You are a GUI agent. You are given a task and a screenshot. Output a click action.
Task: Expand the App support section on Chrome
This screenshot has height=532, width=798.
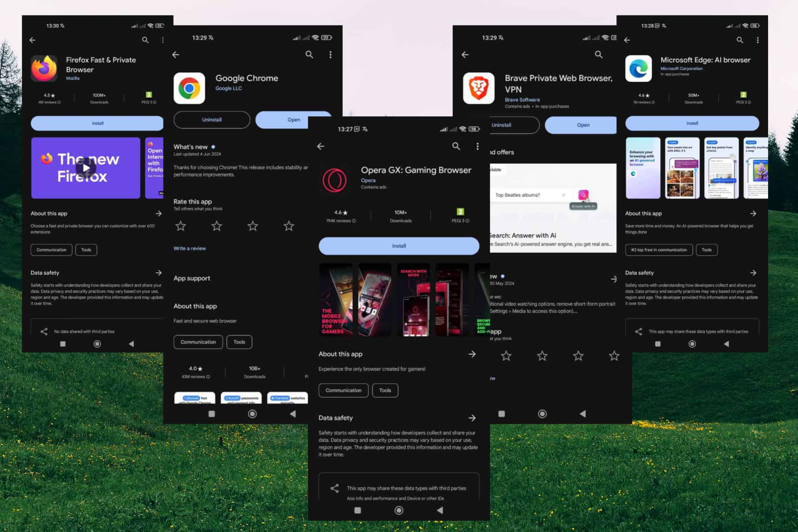pyautogui.click(x=191, y=278)
